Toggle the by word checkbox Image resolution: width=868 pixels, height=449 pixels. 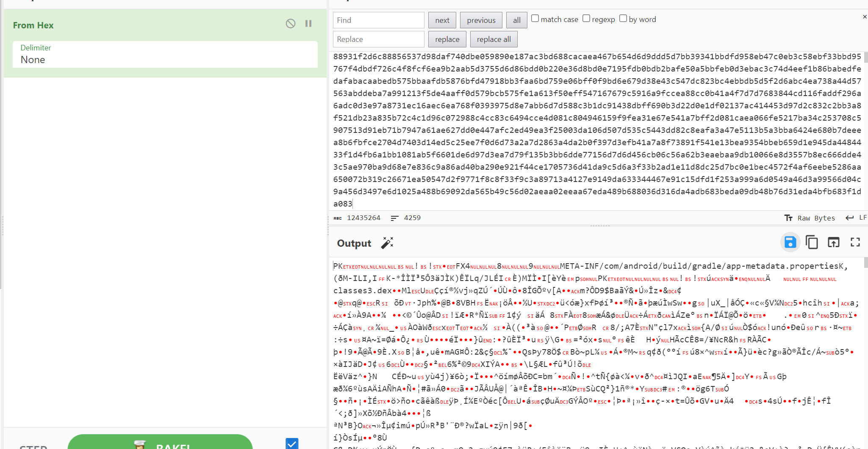(x=623, y=19)
